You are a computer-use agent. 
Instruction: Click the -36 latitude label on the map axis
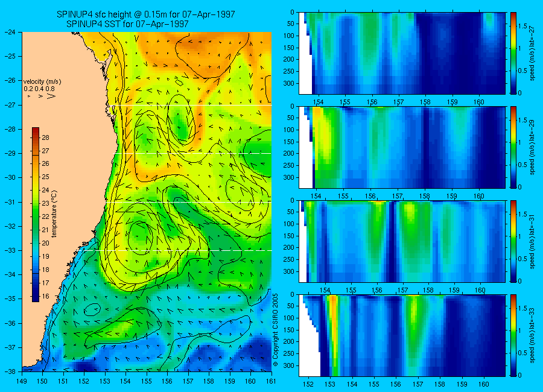pos(9,323)
